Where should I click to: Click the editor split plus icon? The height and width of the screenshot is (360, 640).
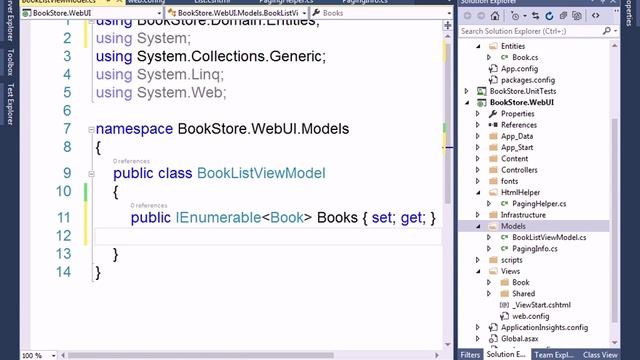point(447,26)
